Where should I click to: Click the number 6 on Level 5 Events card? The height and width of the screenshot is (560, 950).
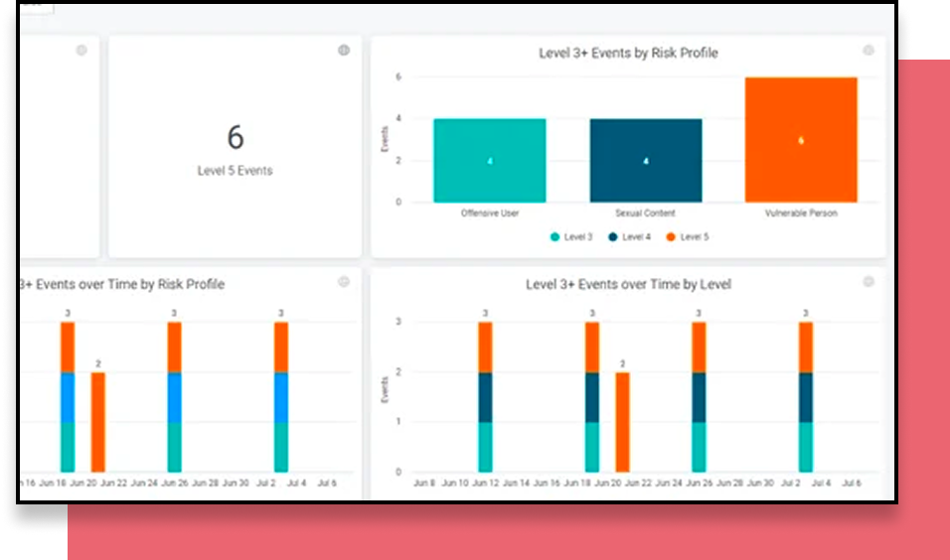(x=236, y=137)
